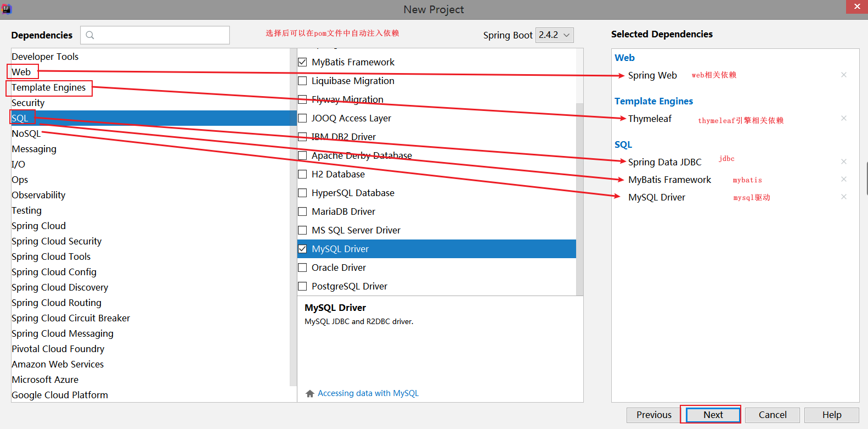Click the dependency list vertical scrollbar
The width and height of the screenshot is (868, 429).
pos(579,199)
